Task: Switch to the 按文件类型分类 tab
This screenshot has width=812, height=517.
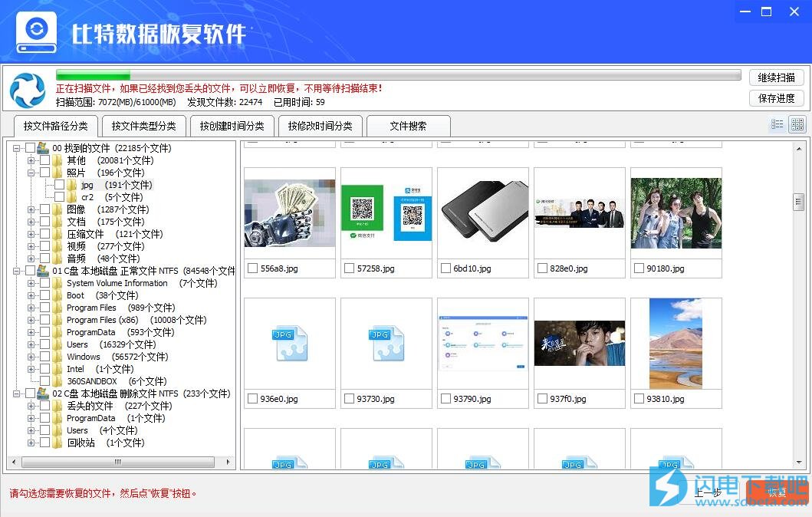Action: pos(143,126)
